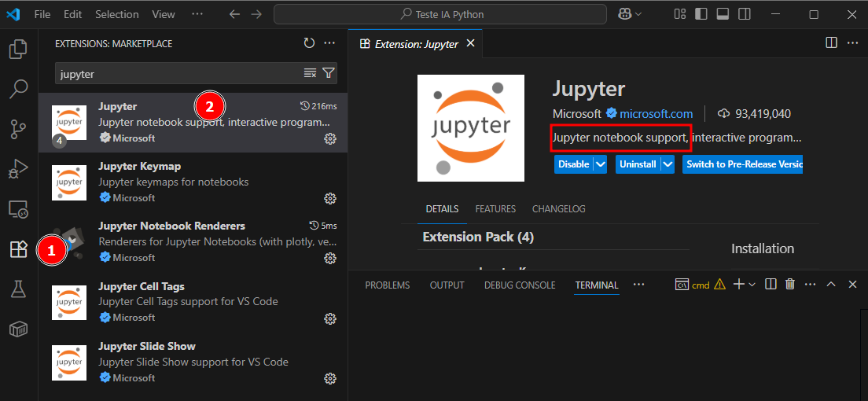Open the Search view in activity bar
The height and width of the screenshot is (401, 868).
[18, 89]
